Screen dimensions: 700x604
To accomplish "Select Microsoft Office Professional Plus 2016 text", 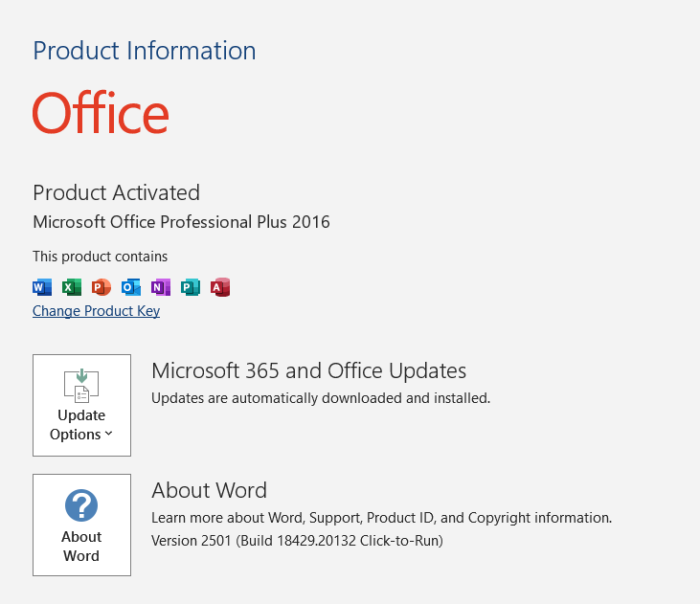I will (181, 222).
